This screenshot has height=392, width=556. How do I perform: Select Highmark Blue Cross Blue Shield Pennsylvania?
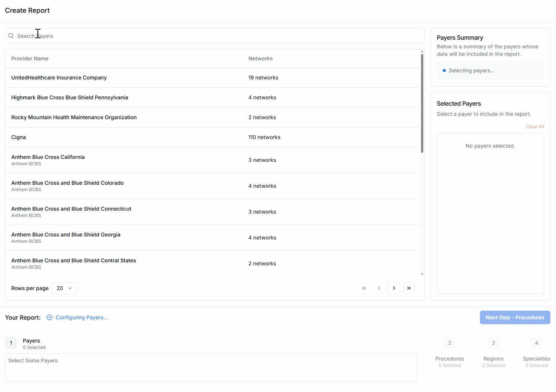[213, 97]
